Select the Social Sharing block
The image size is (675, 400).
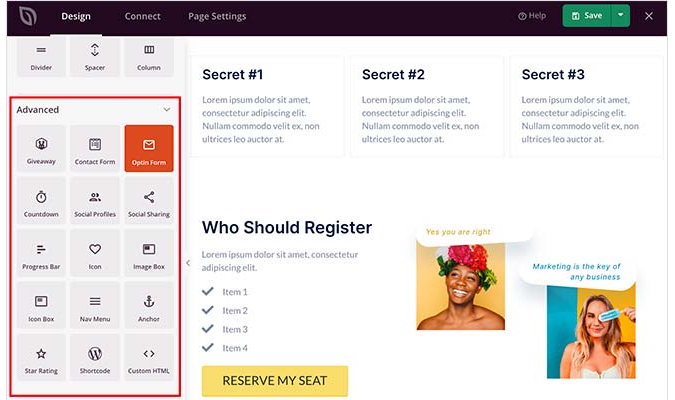tap(148, 201)
